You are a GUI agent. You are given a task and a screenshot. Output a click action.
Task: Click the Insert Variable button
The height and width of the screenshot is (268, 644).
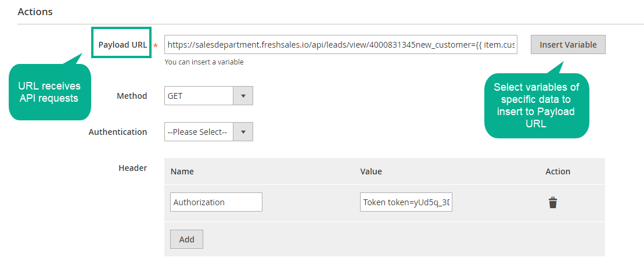[x=568, y=45]
